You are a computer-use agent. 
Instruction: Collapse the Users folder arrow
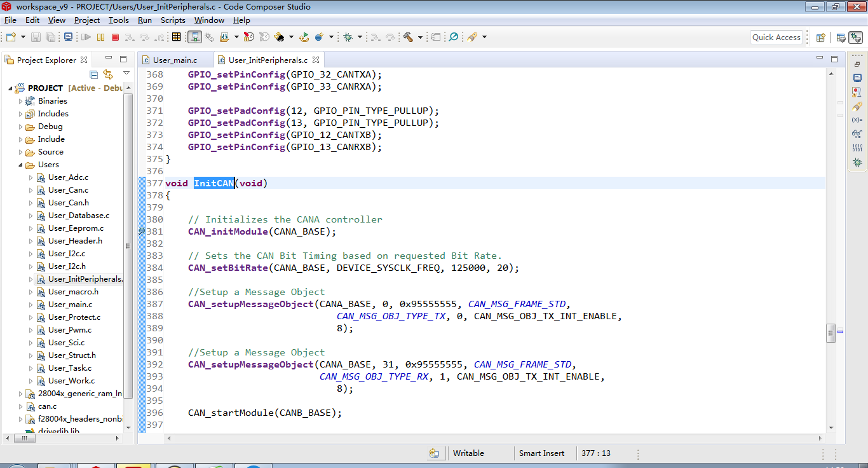click(20, 165)
